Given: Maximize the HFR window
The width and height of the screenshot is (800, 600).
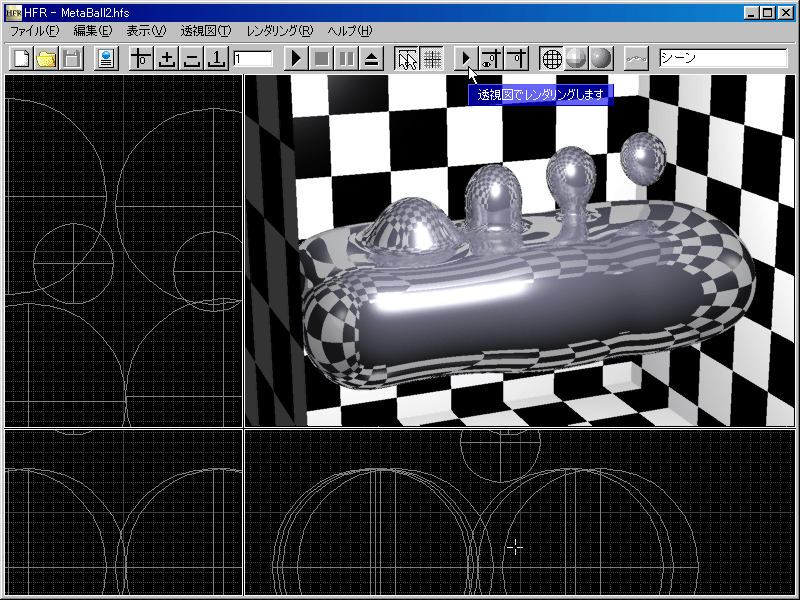Looking at the screenshot, I should [x=767, y=13].
